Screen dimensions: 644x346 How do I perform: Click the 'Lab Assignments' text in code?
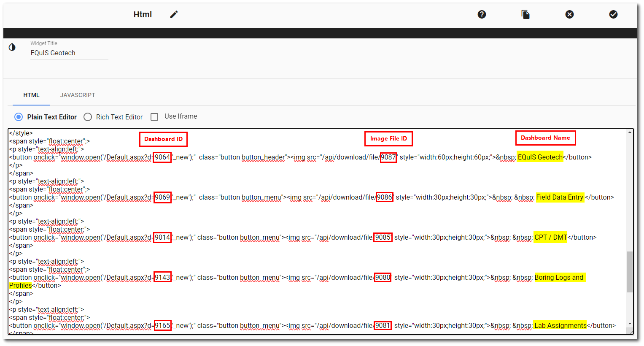coord(560,325)
